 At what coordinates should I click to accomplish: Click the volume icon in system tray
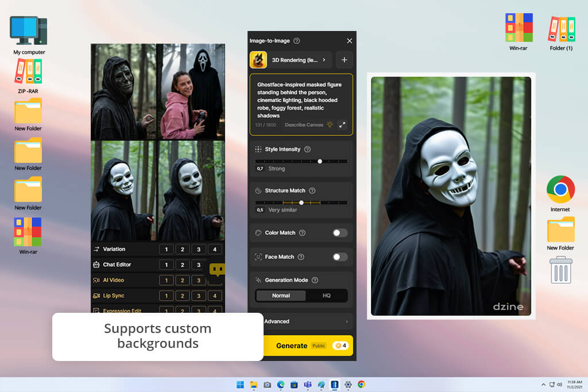(x=559, y=385)
